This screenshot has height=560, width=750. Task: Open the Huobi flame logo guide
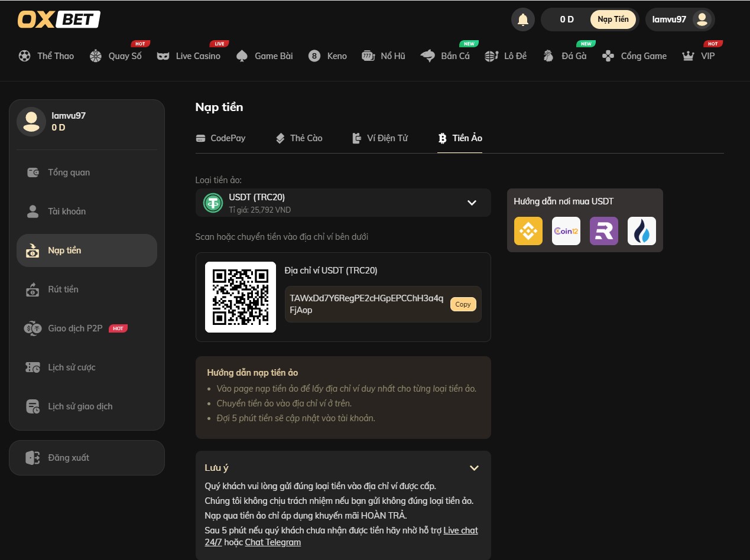click(641, 231)
